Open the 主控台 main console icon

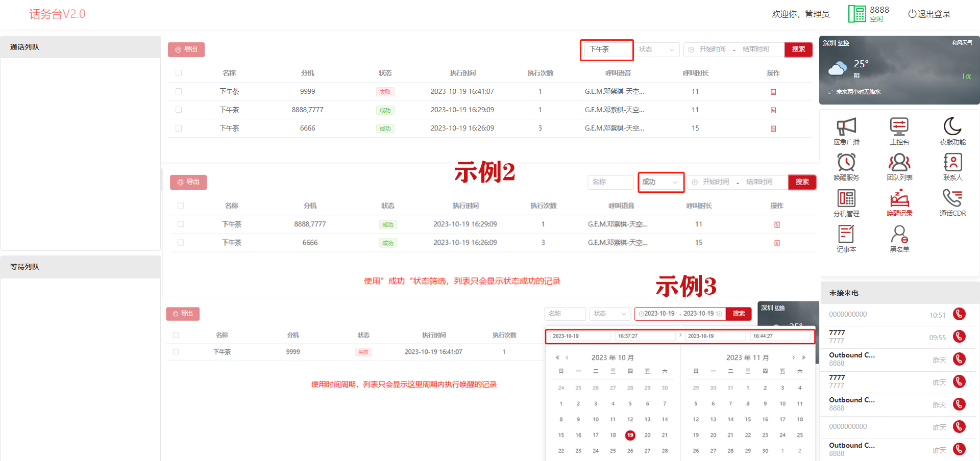click(899, 131)
